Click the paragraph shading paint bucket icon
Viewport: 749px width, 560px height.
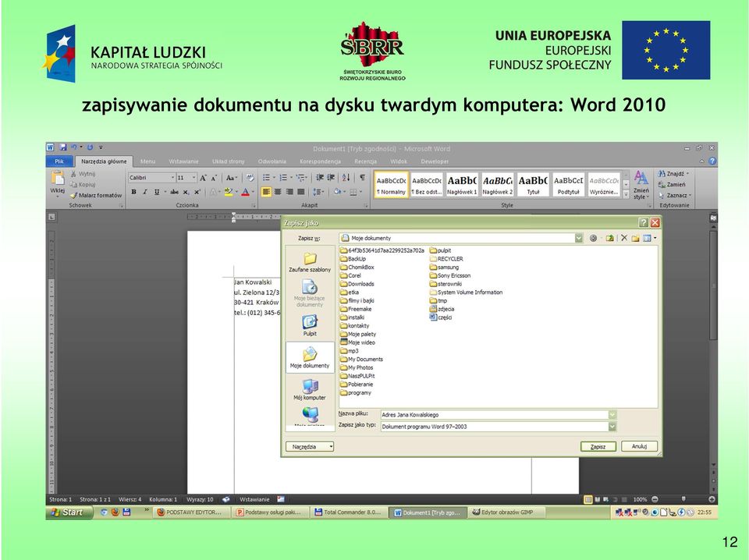pos(337,192)
